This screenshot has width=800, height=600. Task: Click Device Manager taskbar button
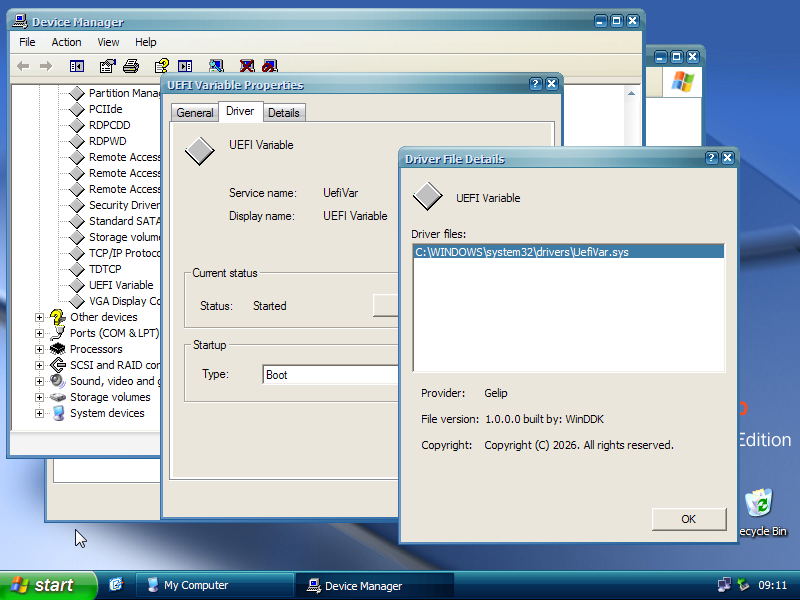(x=374, y=585)
